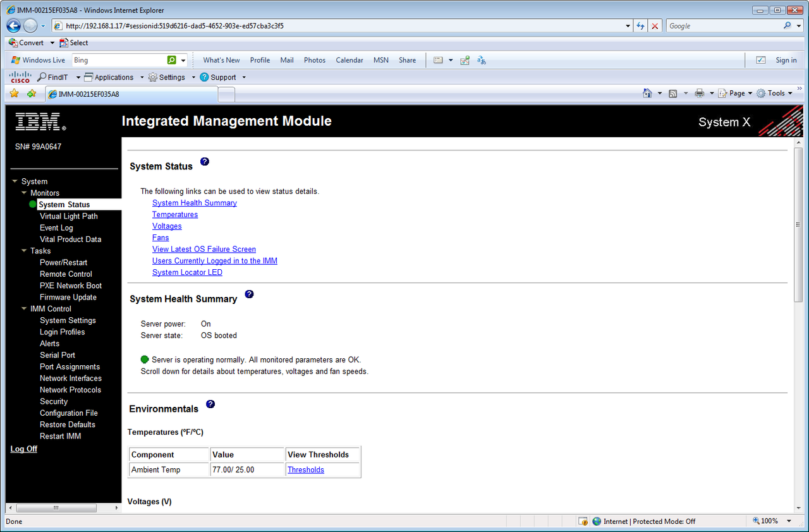Viewport: 809px width, 532px height.
Task: Open Remote Control in sidebar
Action: click(x=66, y=274)
